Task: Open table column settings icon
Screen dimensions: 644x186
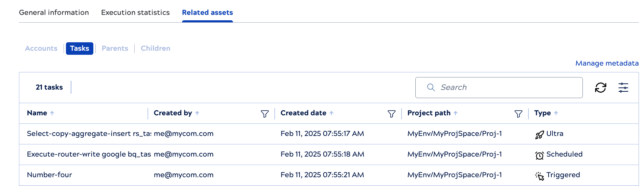Action: (623, 88)
